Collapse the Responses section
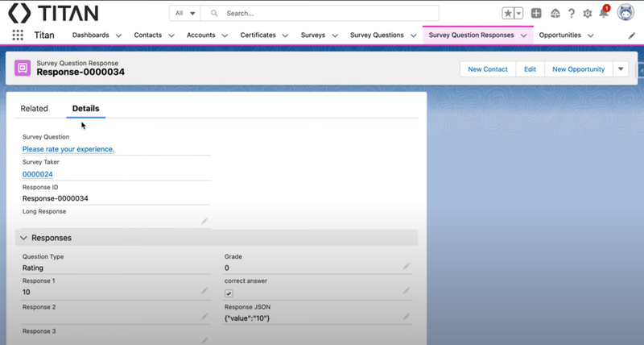This screenshot has width=644, height=345. [x=23, y=238]
